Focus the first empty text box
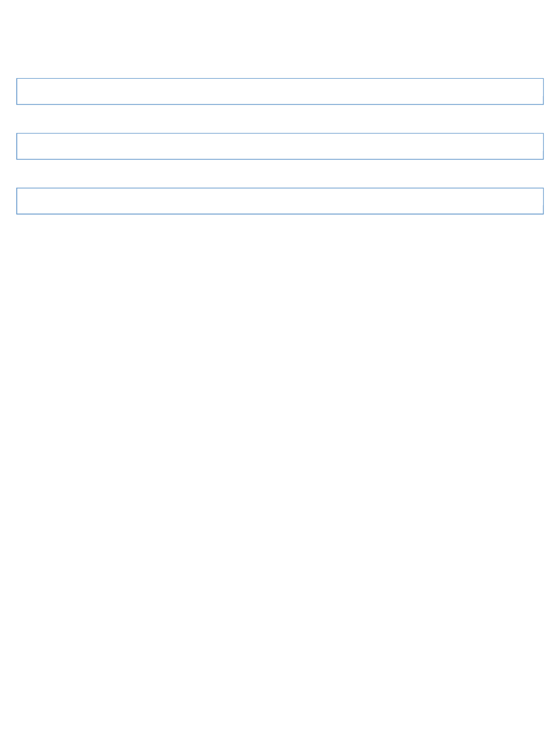This screenshot has height=756, width=560. coord(279,91)
